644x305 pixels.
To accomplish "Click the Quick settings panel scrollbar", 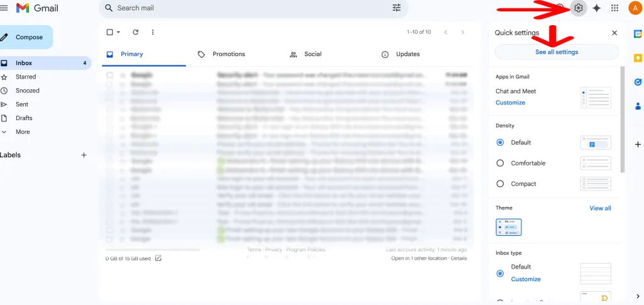I will point(623,119).
